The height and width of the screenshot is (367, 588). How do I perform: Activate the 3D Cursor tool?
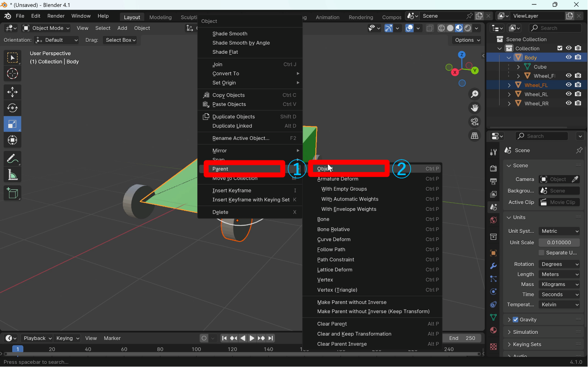coord(12,74)
